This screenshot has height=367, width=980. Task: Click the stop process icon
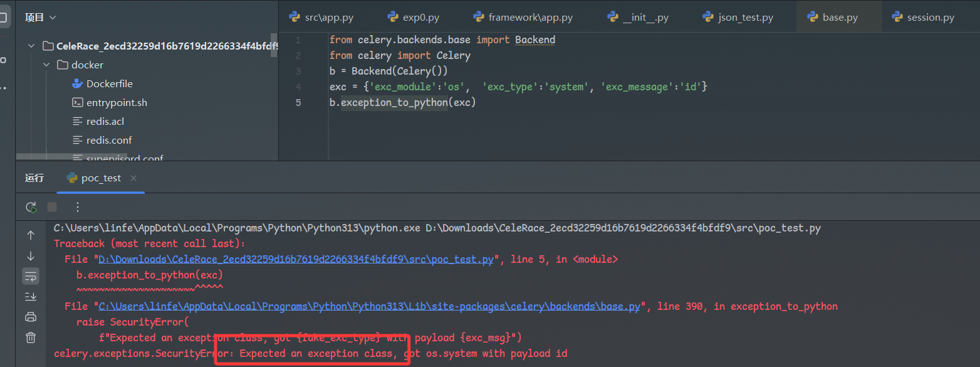click(52, 207)
